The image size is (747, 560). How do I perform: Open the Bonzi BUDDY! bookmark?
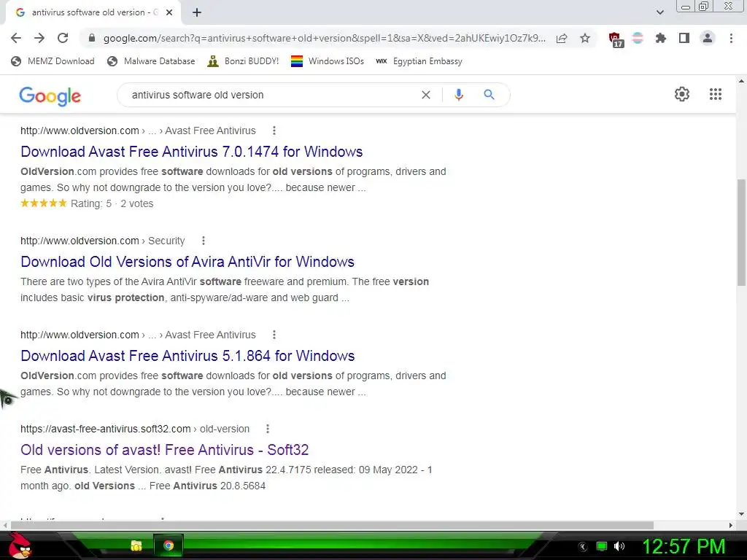coord(243,61)
